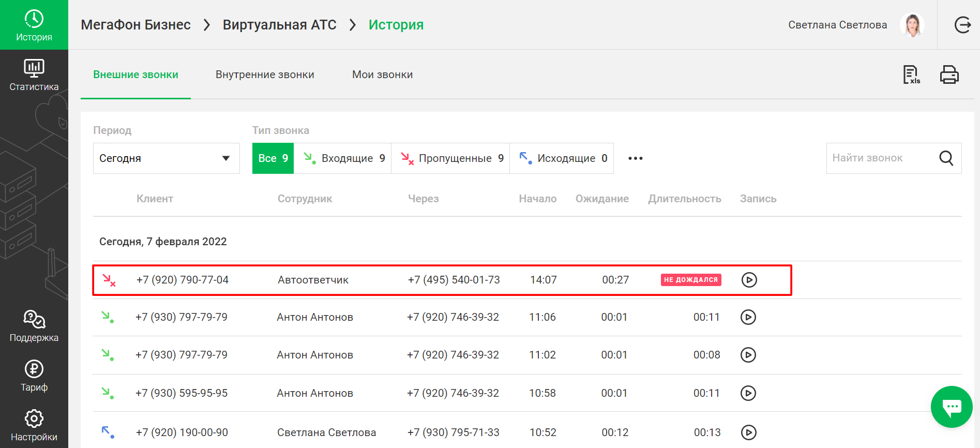The height and width of the screenshot is (448, 980).
Task: Click the logout icon
Action: (x=962, y=25)
